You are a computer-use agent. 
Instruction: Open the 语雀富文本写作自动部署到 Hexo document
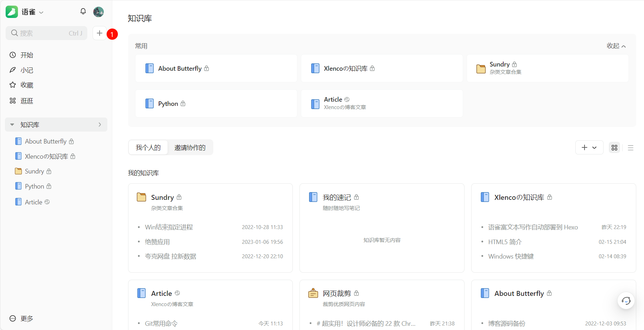coord(533,227)
